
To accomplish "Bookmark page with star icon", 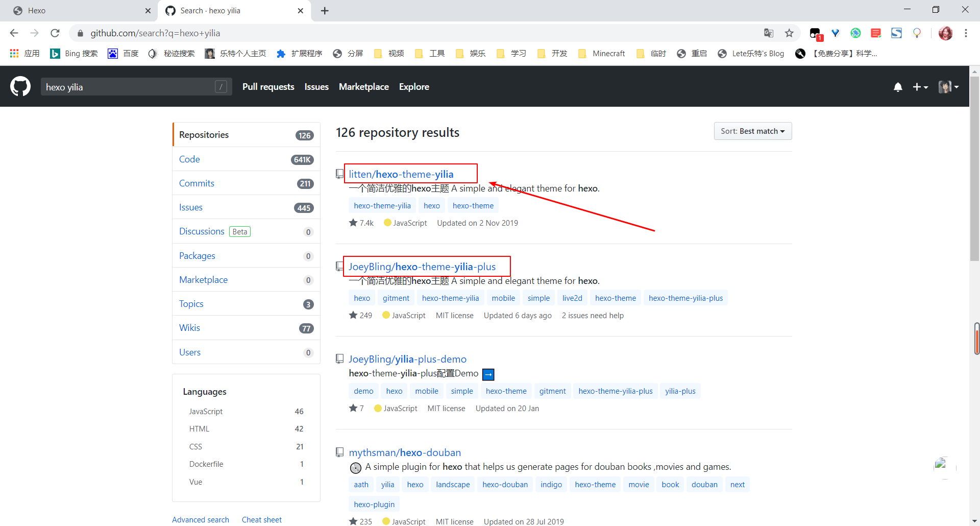I will click(x=789, y=33).
